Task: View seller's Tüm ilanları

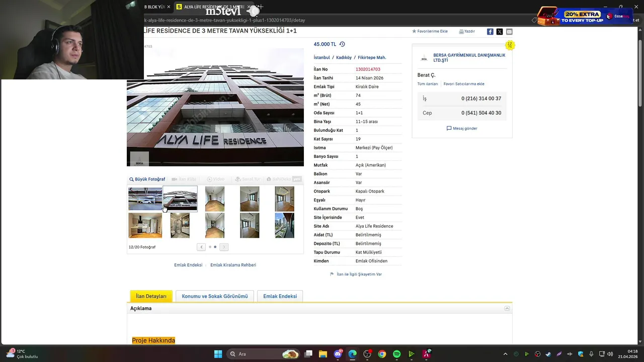Action: tap(427, 84)
